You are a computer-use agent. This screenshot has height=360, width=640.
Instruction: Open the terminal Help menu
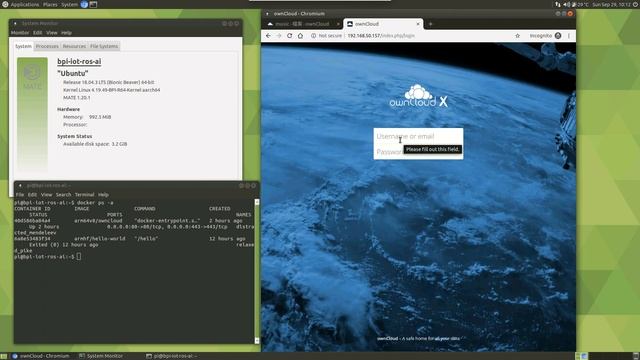click(103, 195)
